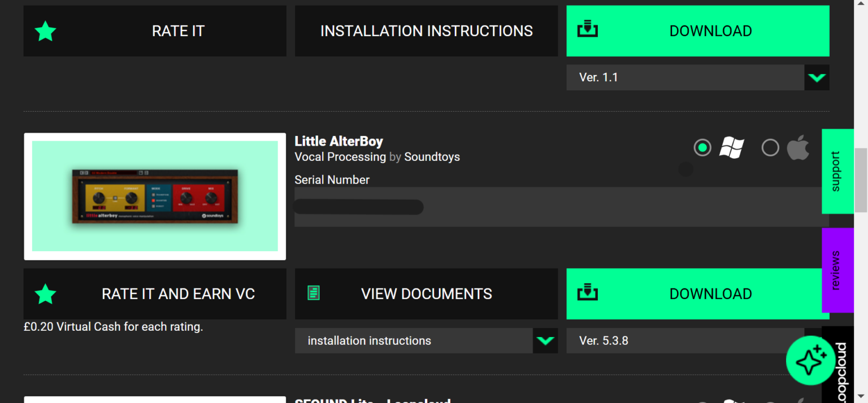The image size is (868, 403).
Task: Open the purple reviews side tab
Action: pyautogui.click(x=837, y=270)
